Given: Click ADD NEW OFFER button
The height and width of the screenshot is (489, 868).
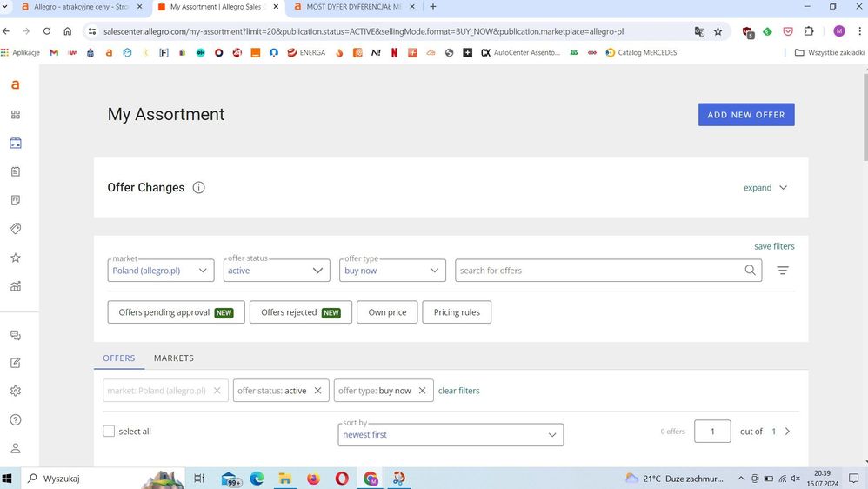Looking at the screenshot, I should tap(746, 115).
